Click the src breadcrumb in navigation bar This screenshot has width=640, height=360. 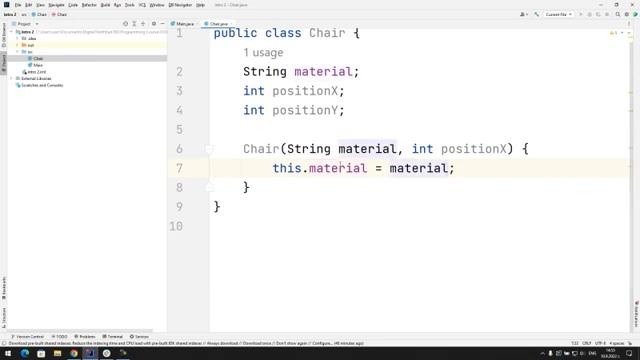(x=24, y=14)
